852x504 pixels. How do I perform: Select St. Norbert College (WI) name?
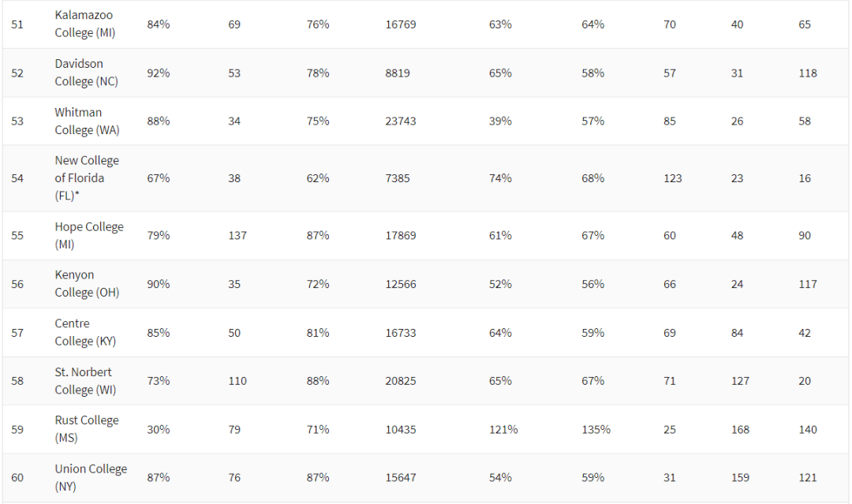point(85,380)
